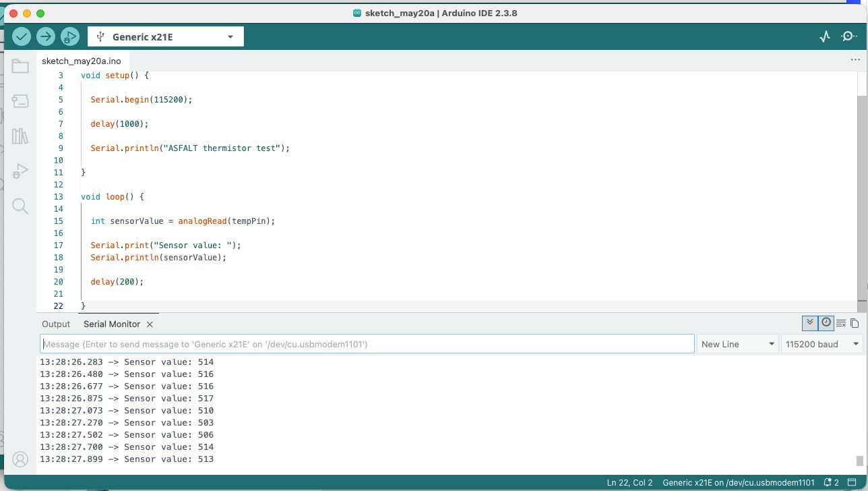Clear the Serial Monitor output
The width and height of the screenshot is (868, 491).
841,324
